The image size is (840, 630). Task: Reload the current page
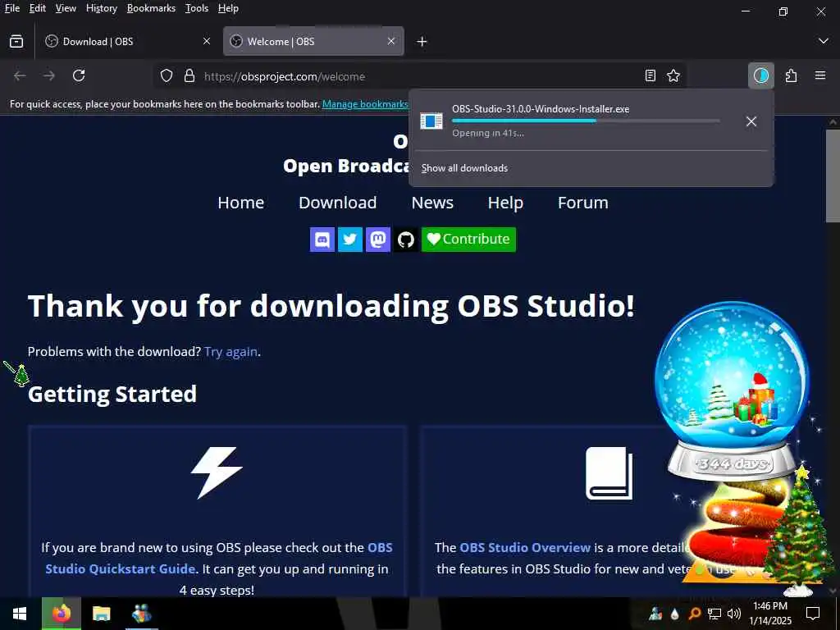click(79, 76)
